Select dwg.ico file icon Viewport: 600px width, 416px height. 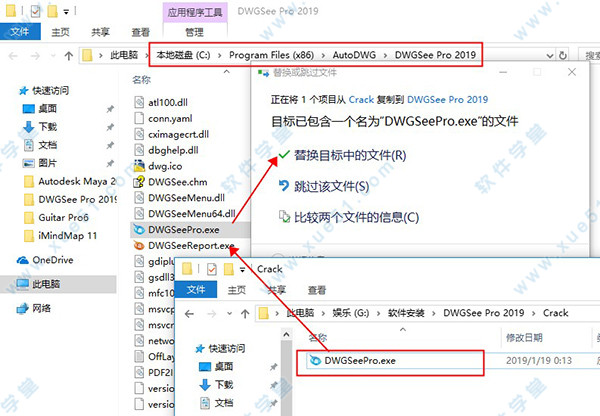coord(139,166)
